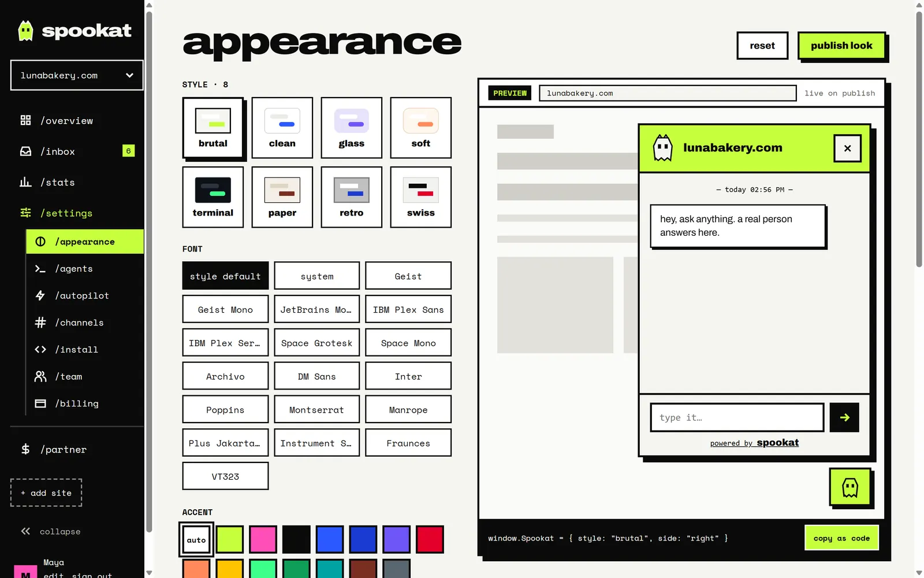Choose the VT323 font
The width and height of the screenshot is (924, 578).
coord(225,476)
